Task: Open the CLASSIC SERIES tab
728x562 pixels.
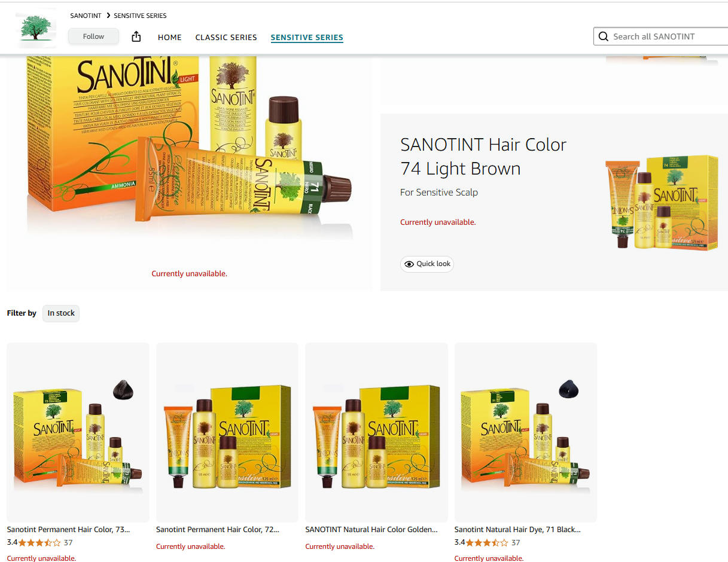Action: (x=226, y=37)
